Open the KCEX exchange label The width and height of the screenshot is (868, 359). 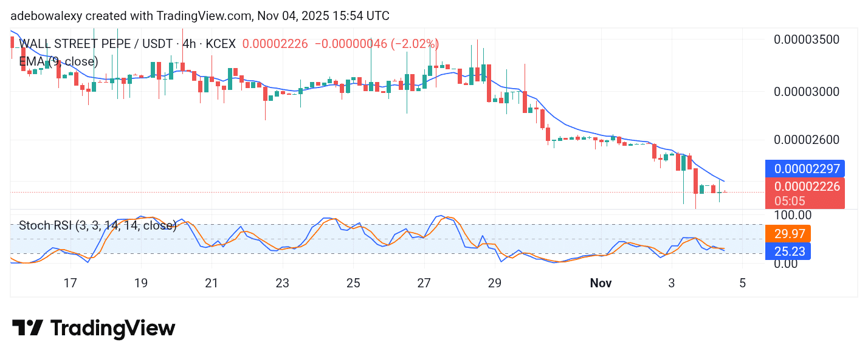coord(222,44)
